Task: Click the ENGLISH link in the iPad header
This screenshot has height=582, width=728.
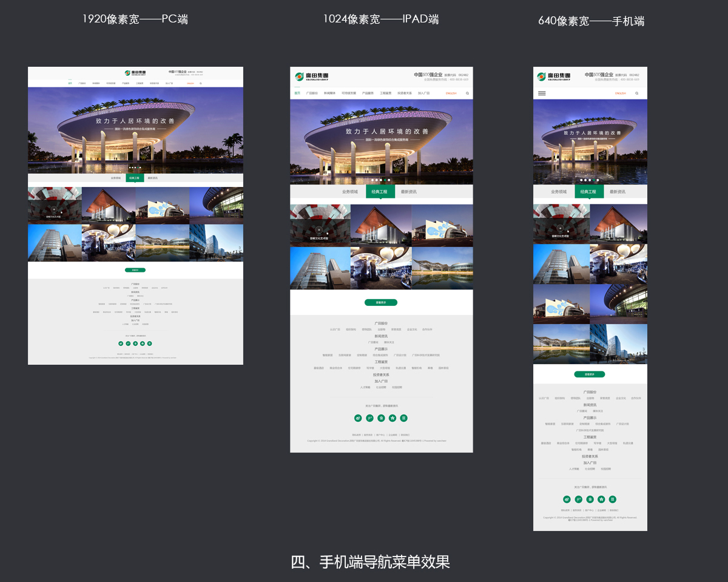Action: pyautogui.click(x=451, y=93)
